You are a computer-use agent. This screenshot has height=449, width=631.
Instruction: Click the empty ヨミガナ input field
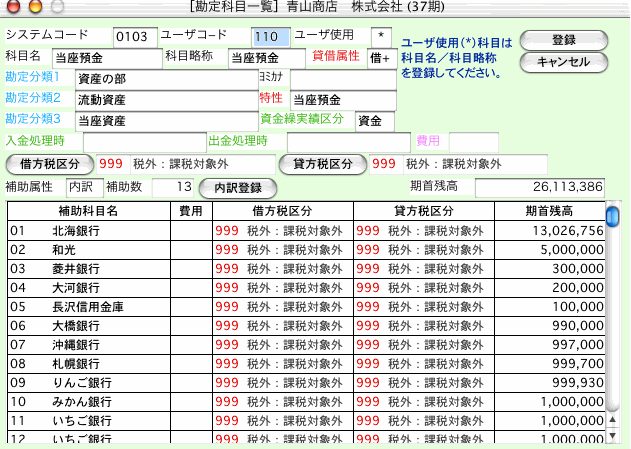[342, 80]
